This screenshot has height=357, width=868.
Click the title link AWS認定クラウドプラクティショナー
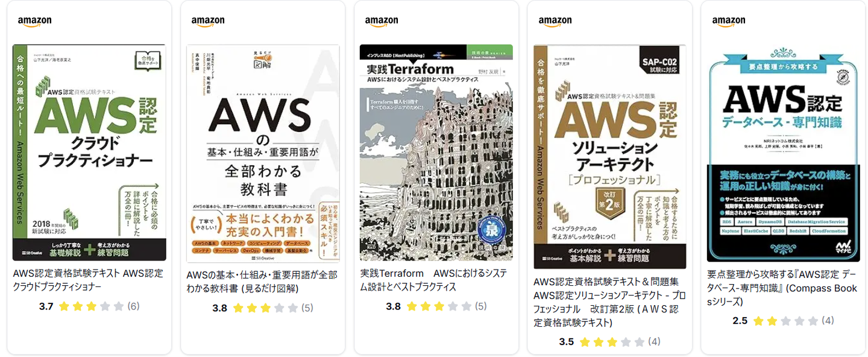coord(88,280)
